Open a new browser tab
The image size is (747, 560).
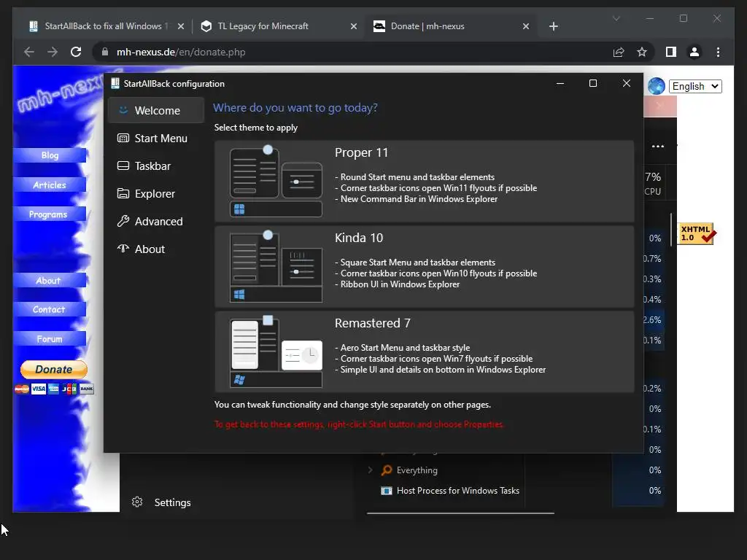tap(553, 26)
